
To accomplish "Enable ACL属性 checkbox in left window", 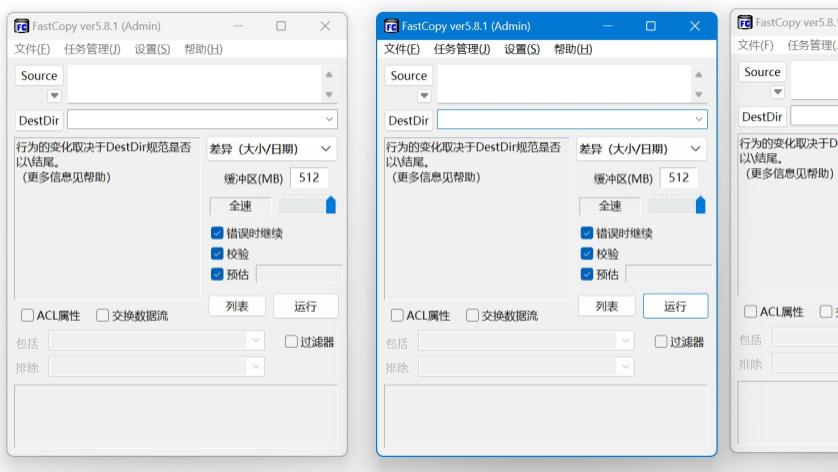I will pyautogui.click(x=27, y=315).
